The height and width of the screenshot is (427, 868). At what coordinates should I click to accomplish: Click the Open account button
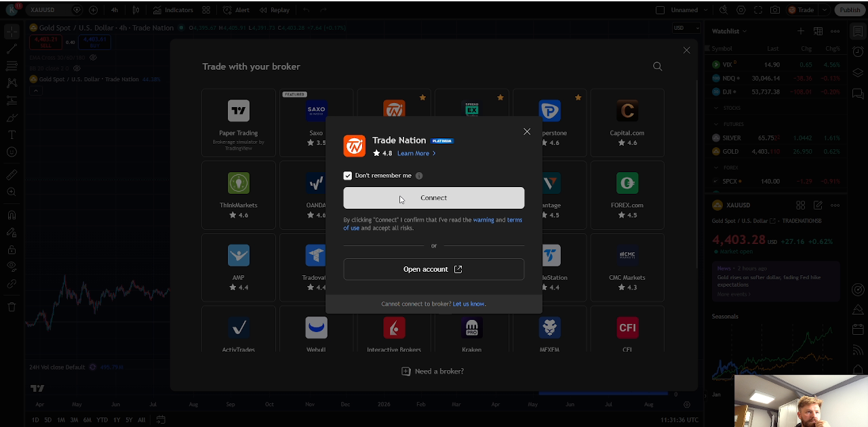point(433,269)
